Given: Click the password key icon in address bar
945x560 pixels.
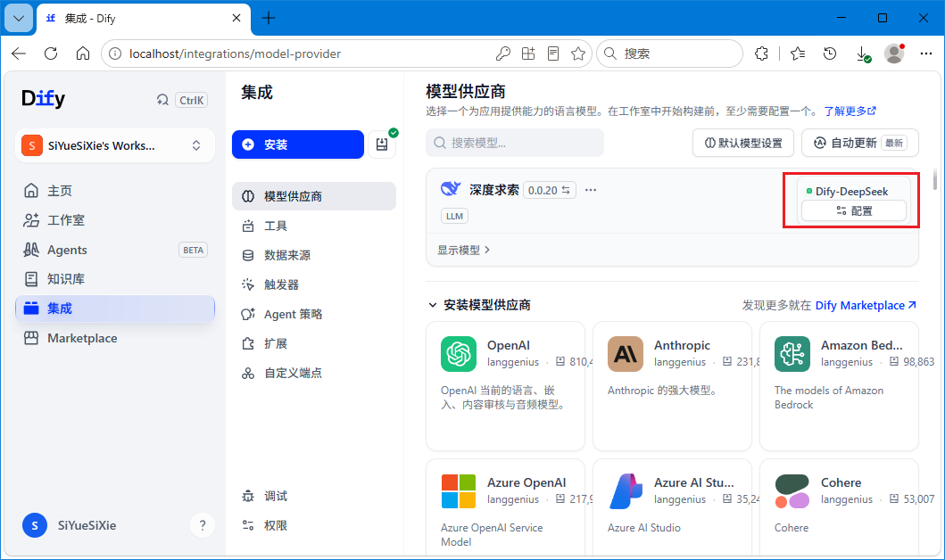Looking at the screenshot, I should click(x=503, y=54).
